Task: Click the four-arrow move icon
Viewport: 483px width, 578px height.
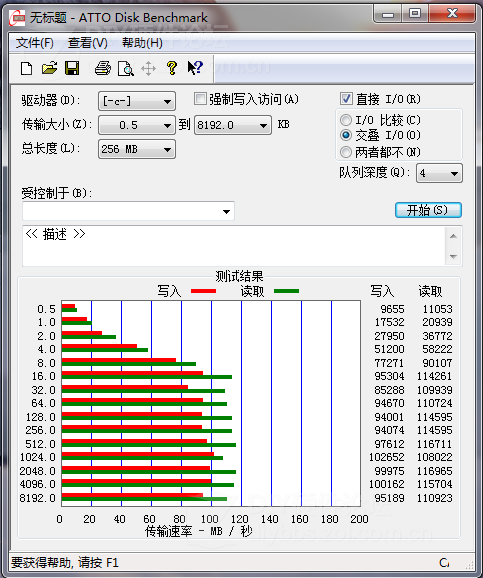Action: (x=148, y=69)
